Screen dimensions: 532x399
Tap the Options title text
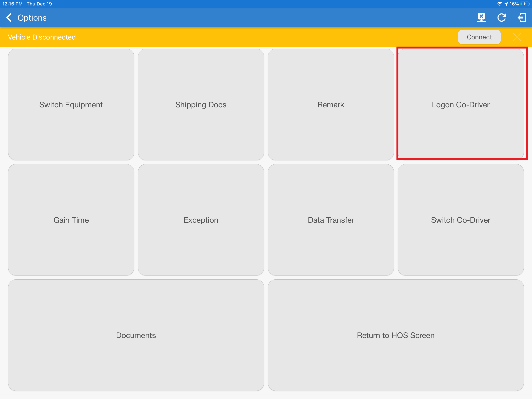(x=32, y=18)
